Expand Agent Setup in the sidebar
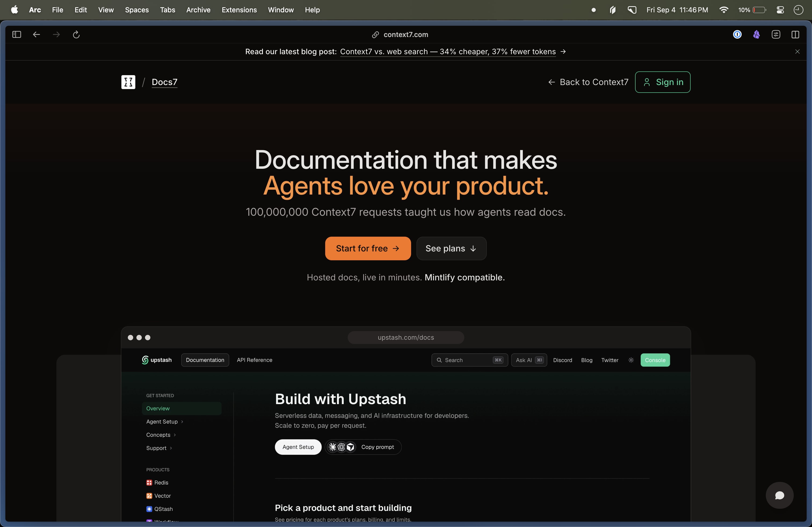 click(165, 422)
